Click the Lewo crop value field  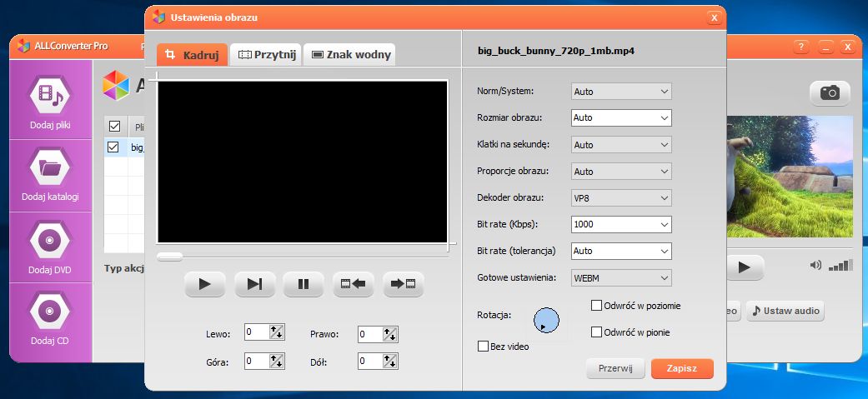pyautogui.click(x=257, y=332)
